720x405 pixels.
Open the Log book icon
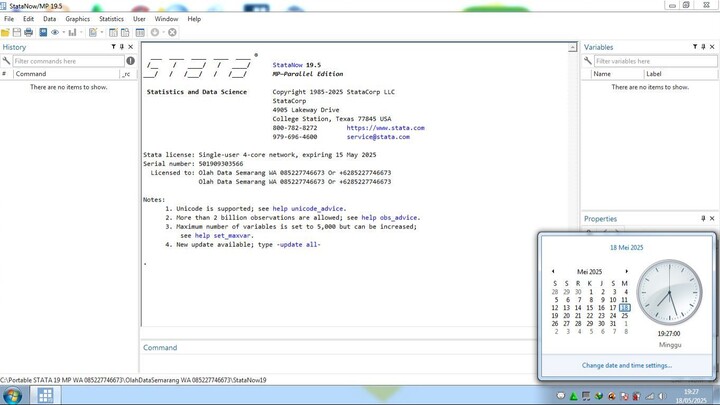43,32
